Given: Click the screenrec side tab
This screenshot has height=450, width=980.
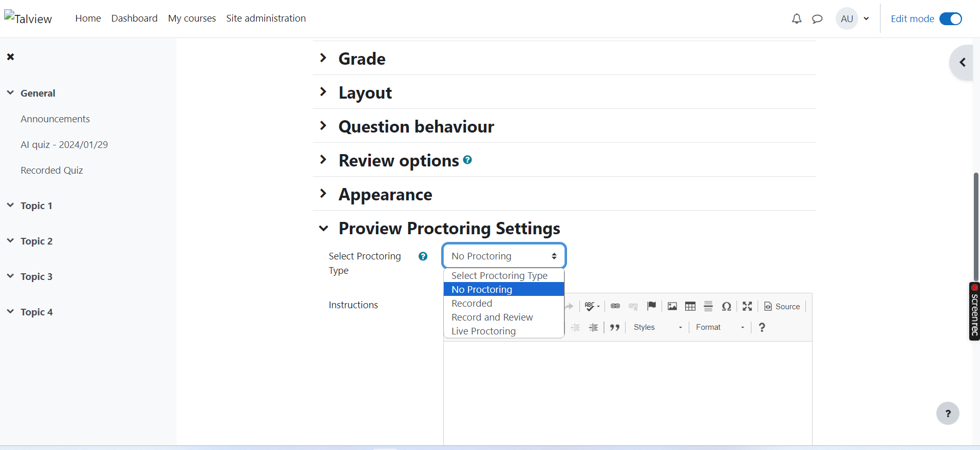Looking at the screenshot, I should (974, 311).
